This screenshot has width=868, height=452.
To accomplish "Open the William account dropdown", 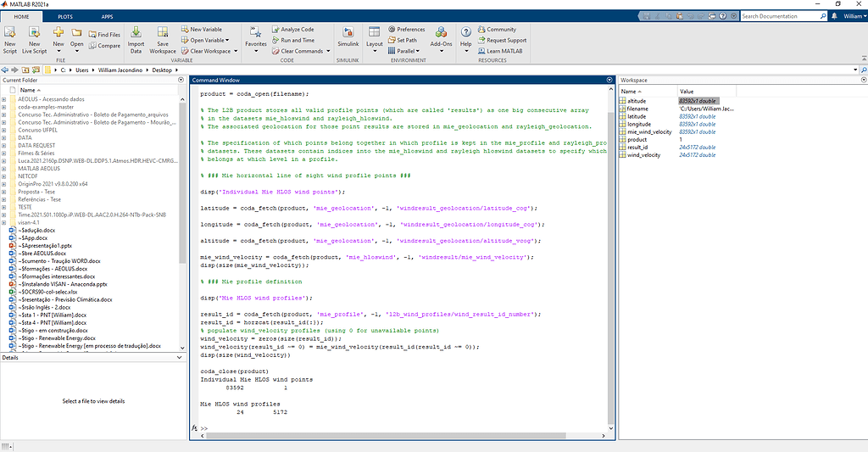I will (x=854, y=16).
